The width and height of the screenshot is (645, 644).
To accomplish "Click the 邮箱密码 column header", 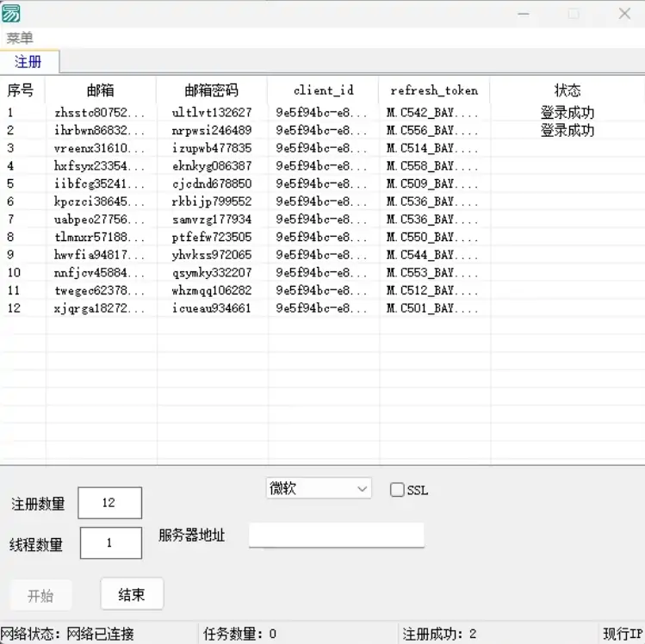I will tap(212, 90).
